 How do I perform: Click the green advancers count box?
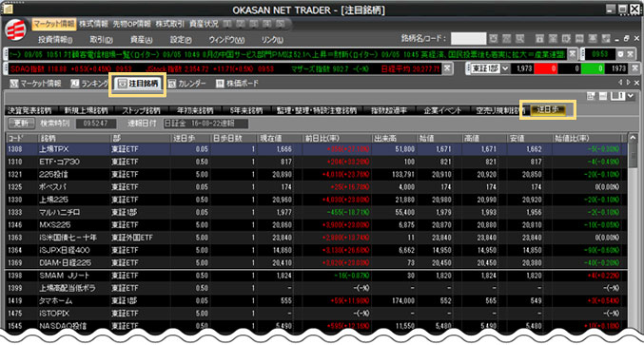593,68
